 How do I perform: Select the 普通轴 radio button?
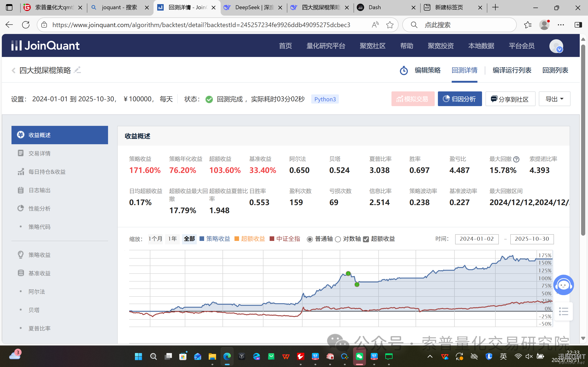click(x=310, y=239)
